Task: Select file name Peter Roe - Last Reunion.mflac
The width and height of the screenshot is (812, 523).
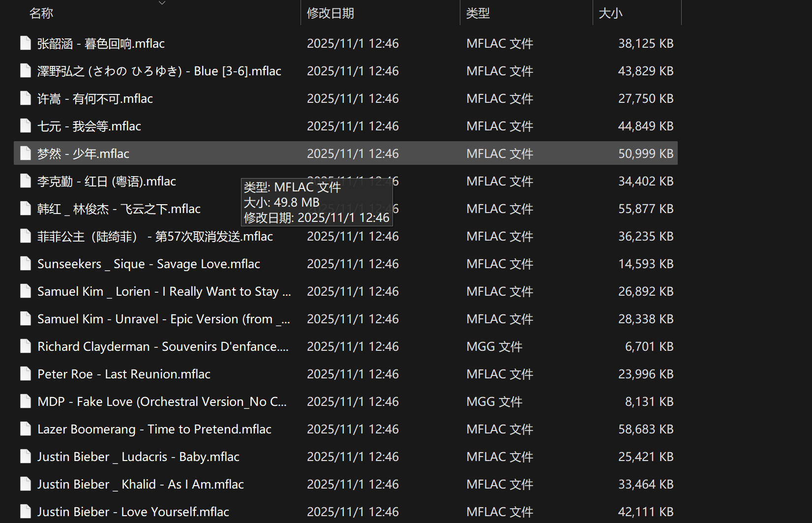Action: coord(124,374)
